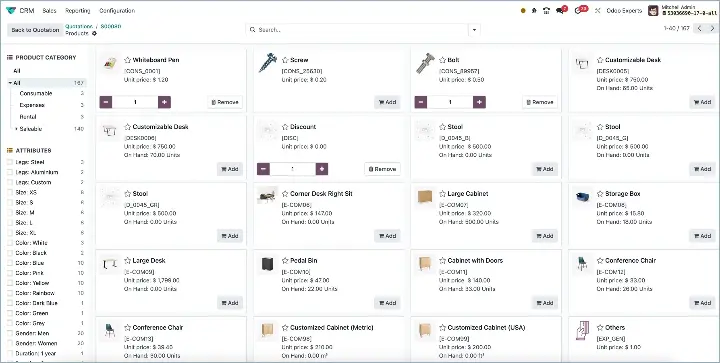The image size is (720, 363).
Task: Go to the next page of products
Action: 712,28
